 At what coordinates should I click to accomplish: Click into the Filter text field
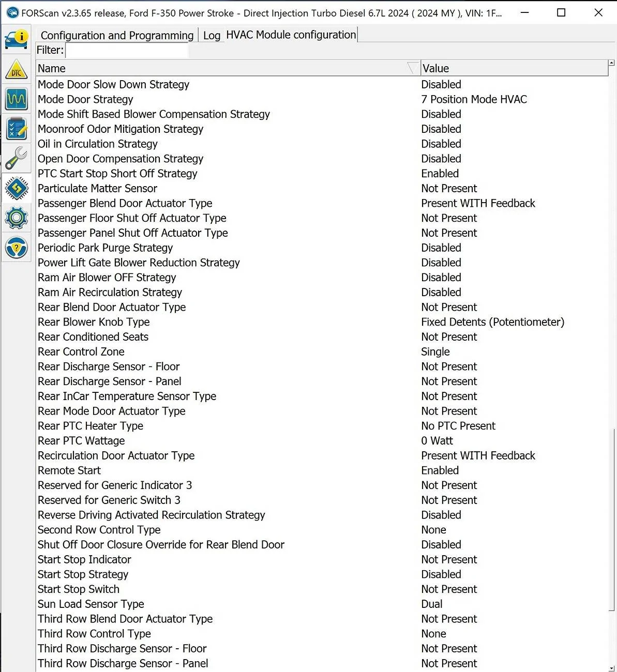click(x=127, y=50)
